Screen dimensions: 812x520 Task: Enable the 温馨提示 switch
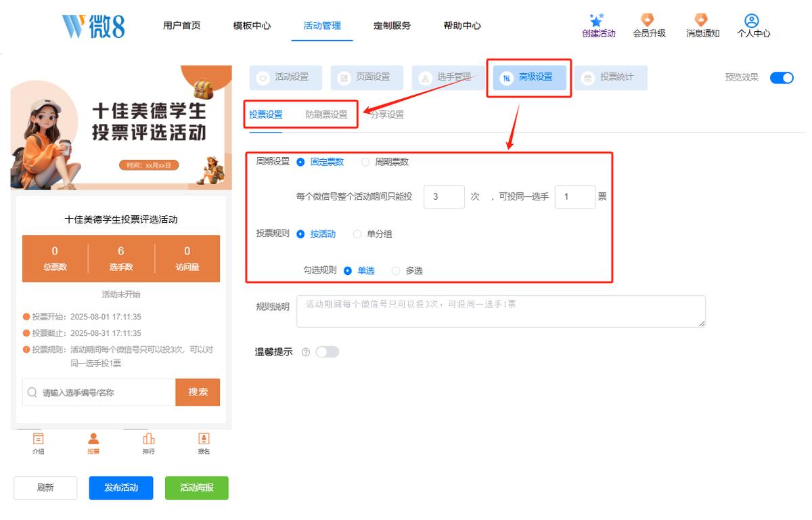tap(327, 352)
